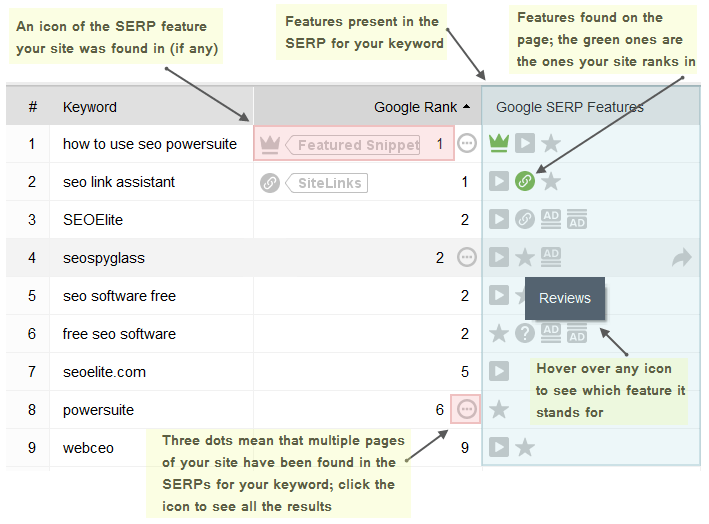The height and width of the screenshot is (524, 709).
Task: Click the green sitelinks icon in the seo link assistant row
Action: [x=525, y=181]
